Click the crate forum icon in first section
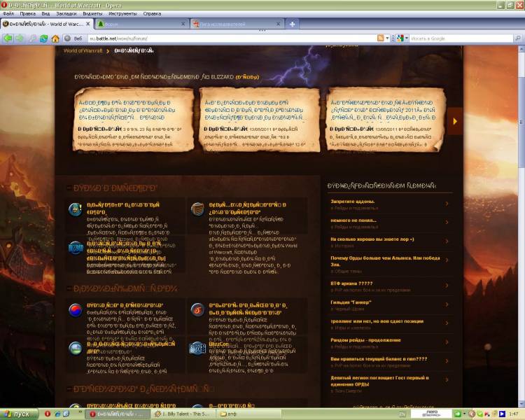The width and height of the screenshot is (525, 420). tap(197, 209)
